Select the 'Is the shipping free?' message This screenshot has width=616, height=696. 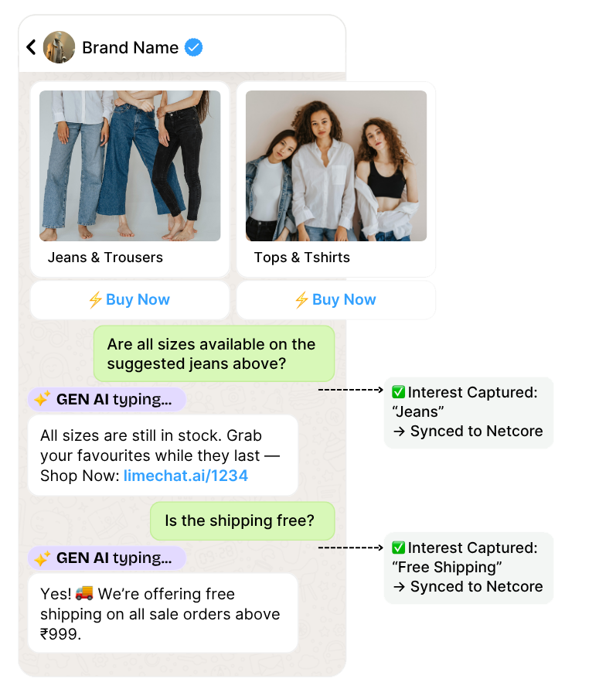coord(242,521)
